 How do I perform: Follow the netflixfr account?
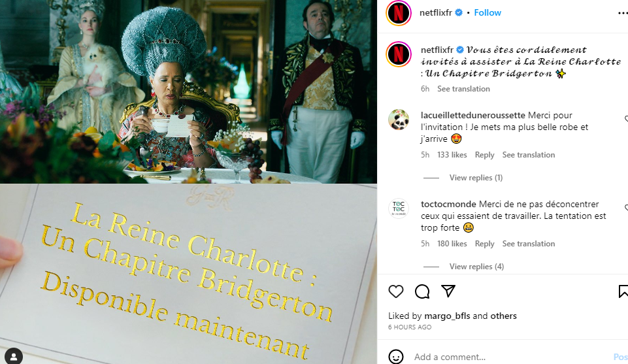coord(488,13)
